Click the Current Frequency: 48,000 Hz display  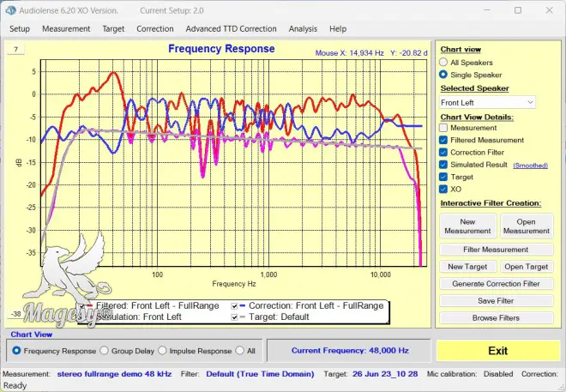[350, 351]
